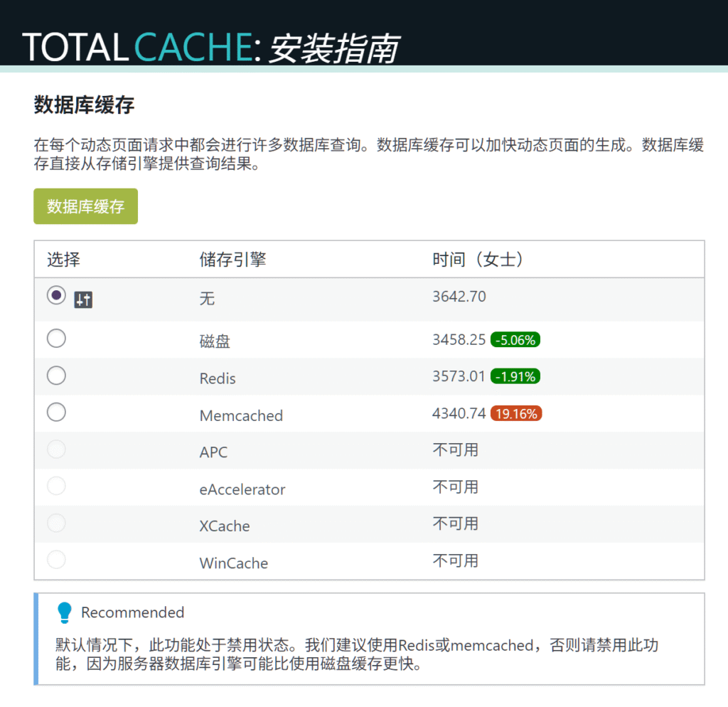Click the 数据库缓存 section heading
Screen dimensions: 728x707
[84, 106]
